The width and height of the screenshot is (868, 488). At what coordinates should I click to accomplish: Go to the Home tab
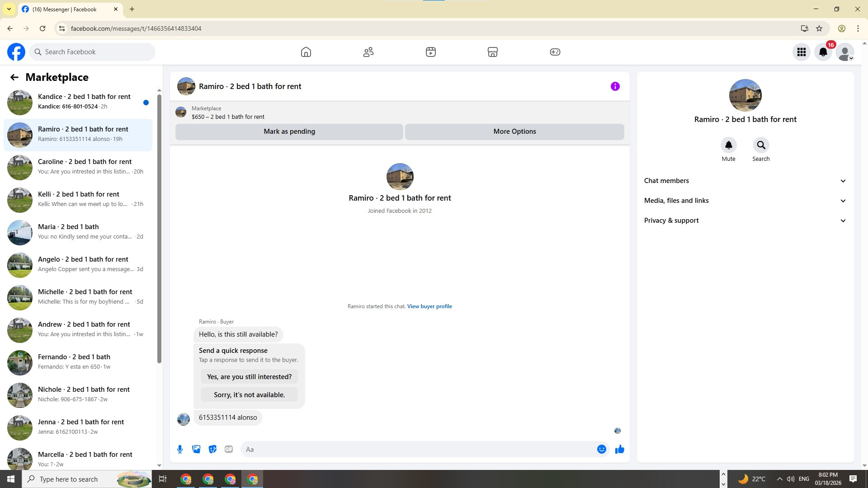306,52
